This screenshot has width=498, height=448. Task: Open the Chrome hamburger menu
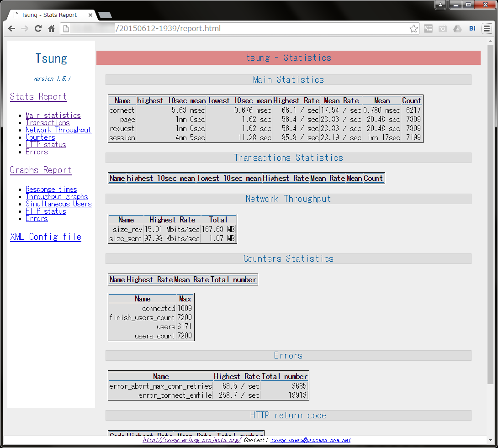[487, 29]
